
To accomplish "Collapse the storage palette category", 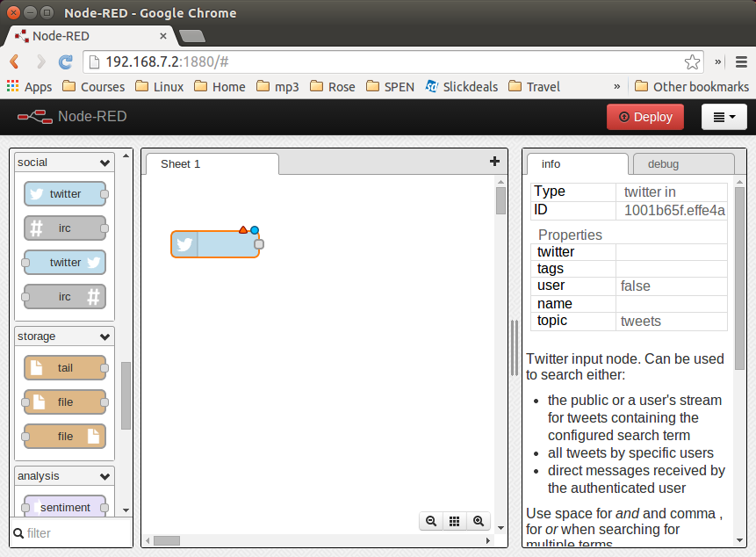I will coord(105,336).
